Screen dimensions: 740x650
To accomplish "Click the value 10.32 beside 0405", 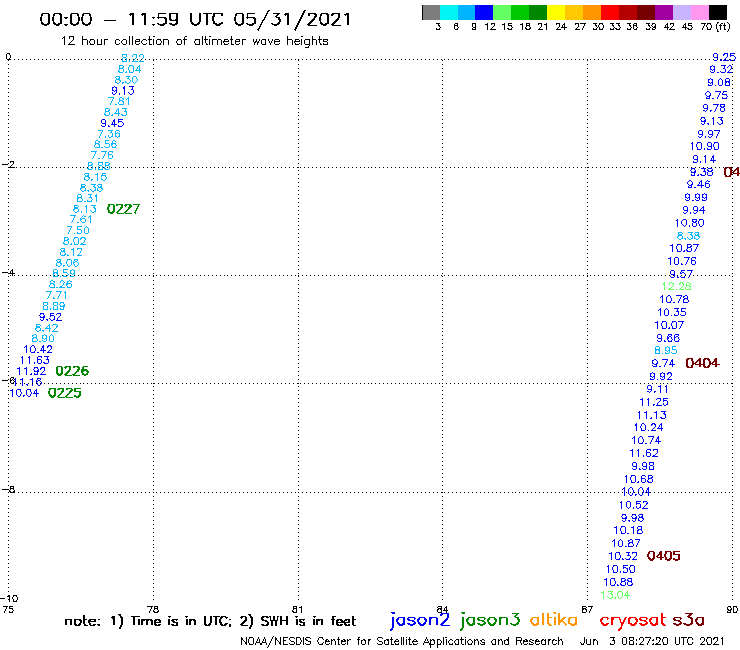I will click(623, 556).
